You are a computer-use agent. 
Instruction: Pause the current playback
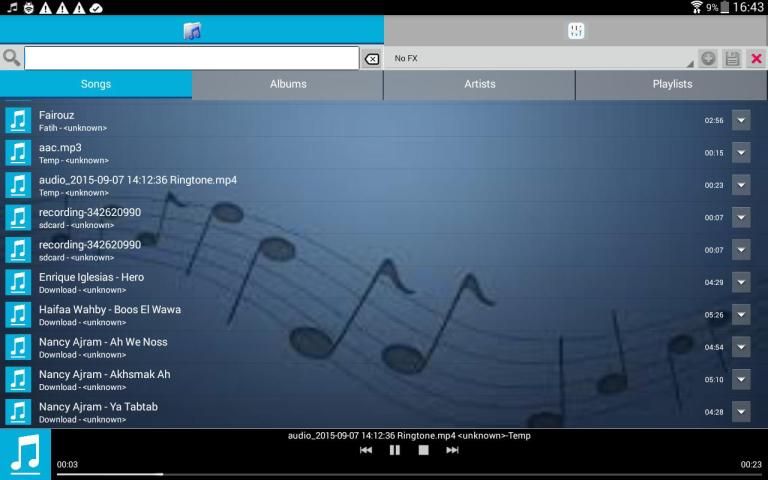pos(395,450)
